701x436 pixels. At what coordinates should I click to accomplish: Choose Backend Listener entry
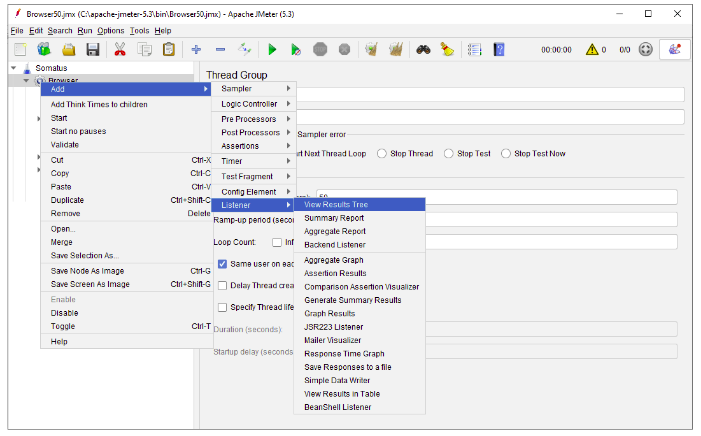pos(359,245)
